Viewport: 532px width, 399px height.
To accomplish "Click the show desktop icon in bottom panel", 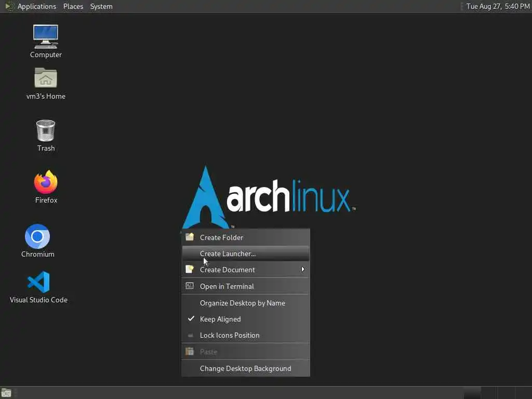I will (x=6, y=393).
